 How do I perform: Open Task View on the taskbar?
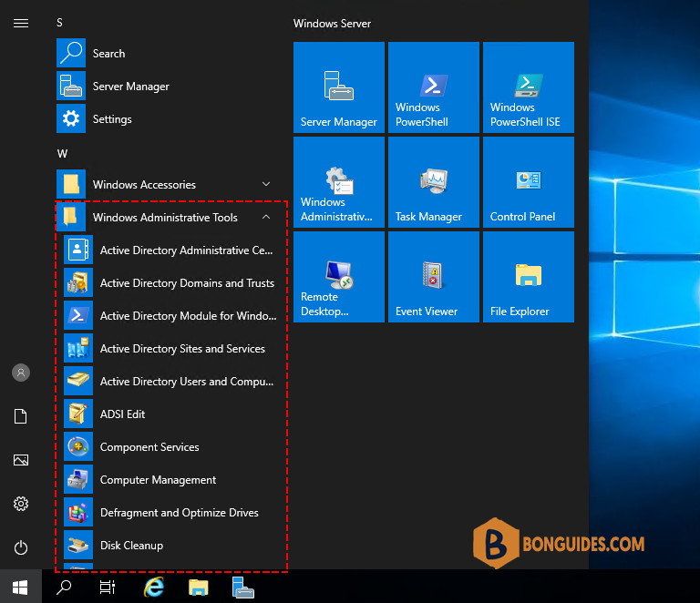click(x=108, y=587)
